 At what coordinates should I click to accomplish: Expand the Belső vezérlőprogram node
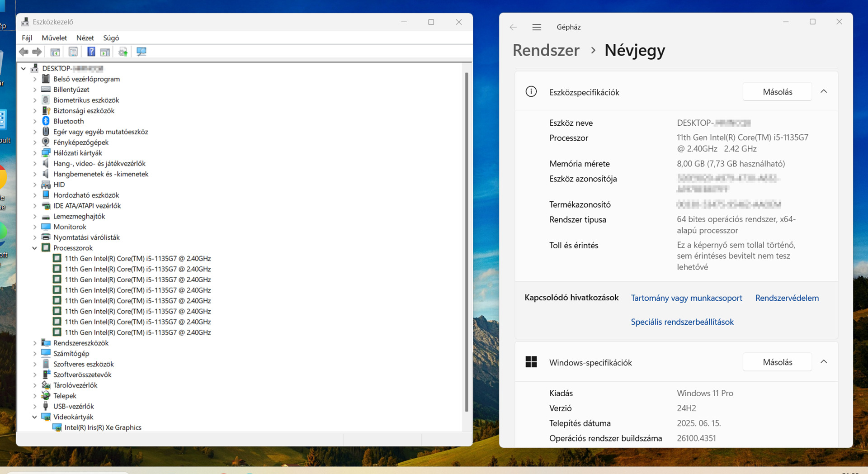[x=34, y=79]
